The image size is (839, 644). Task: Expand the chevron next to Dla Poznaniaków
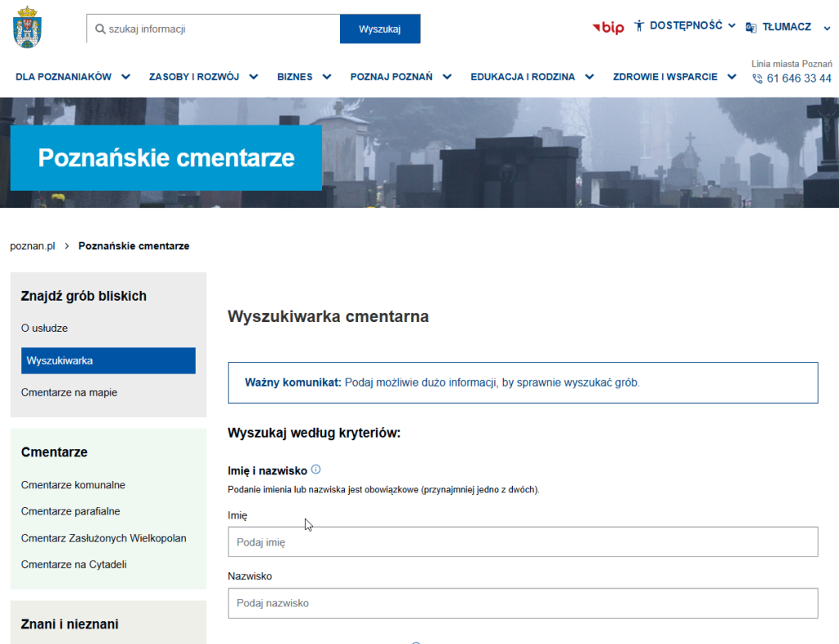(125, 77)
